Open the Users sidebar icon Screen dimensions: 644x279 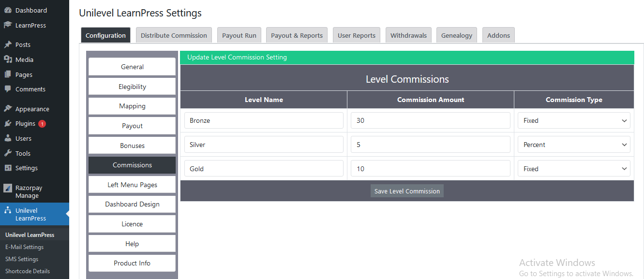(x=10, y=138)
